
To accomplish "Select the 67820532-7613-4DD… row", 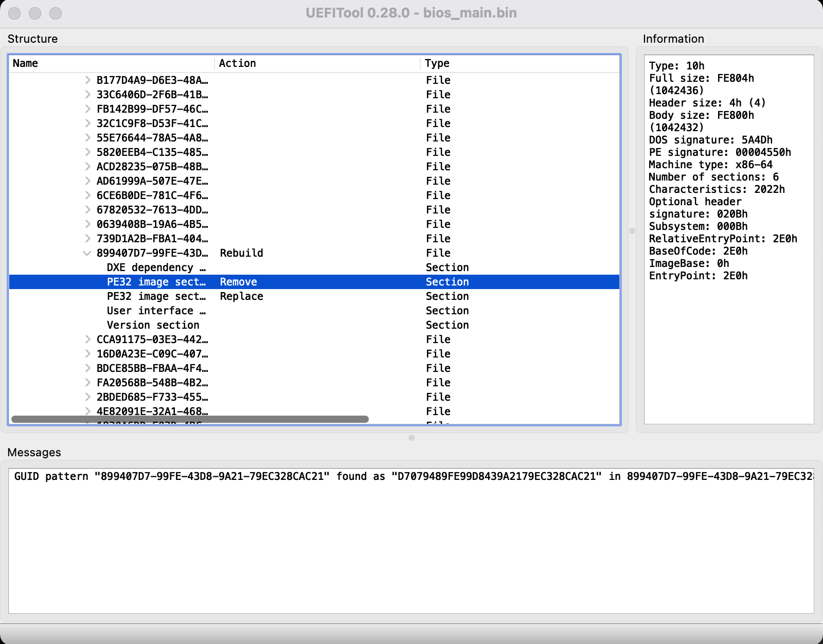I will point(314,210).
